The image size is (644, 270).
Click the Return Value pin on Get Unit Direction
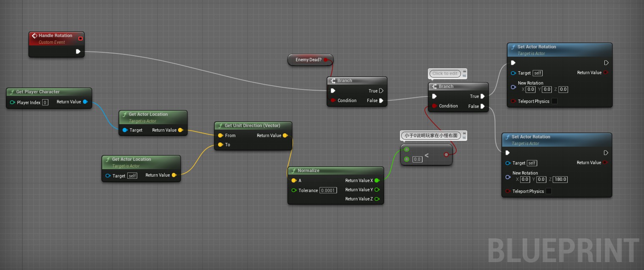click(285, 135)
